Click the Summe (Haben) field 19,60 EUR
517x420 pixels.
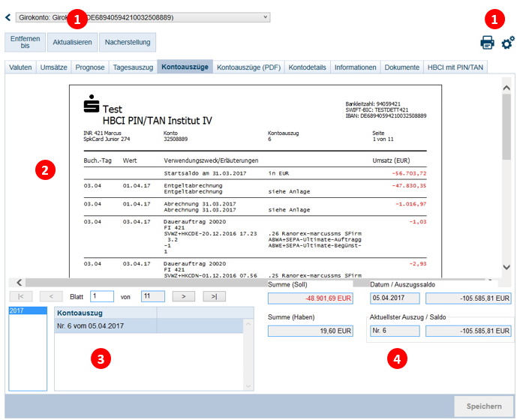[x=311, y=331]
